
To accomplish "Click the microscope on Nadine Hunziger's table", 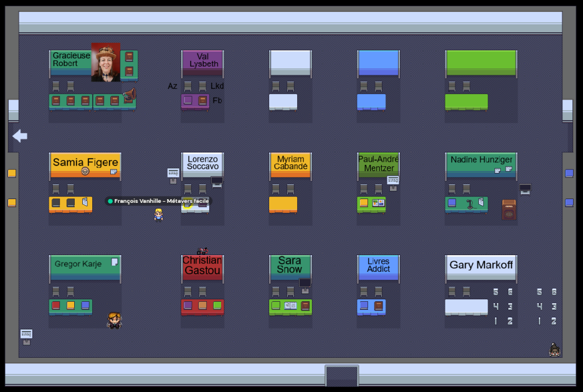I will [x=470, y=204].
